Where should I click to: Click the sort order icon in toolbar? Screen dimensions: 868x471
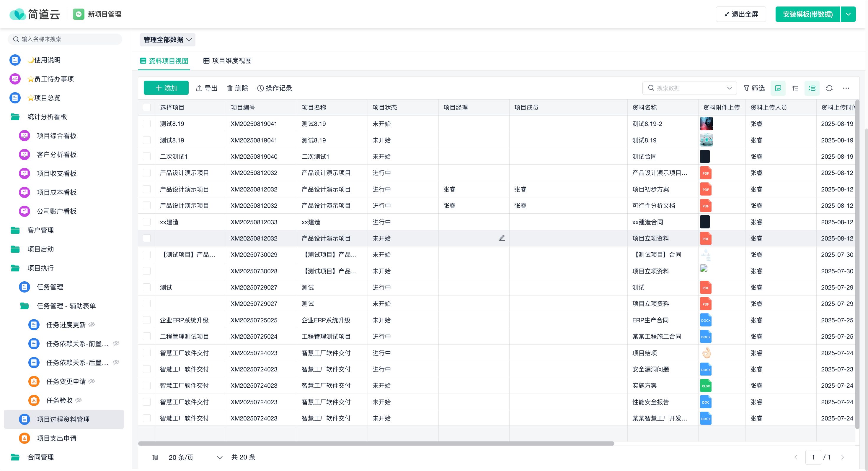(x=795, y=88)
